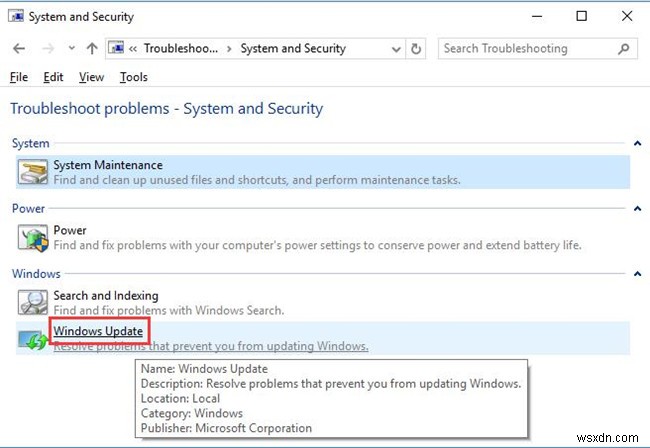Collapse the Power group
Screen dimensions: 650x448
[636, 209]
